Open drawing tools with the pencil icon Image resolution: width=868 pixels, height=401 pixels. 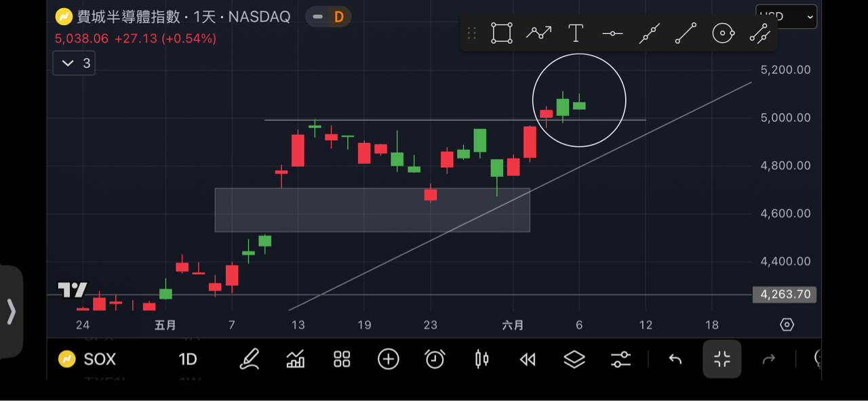250,359
